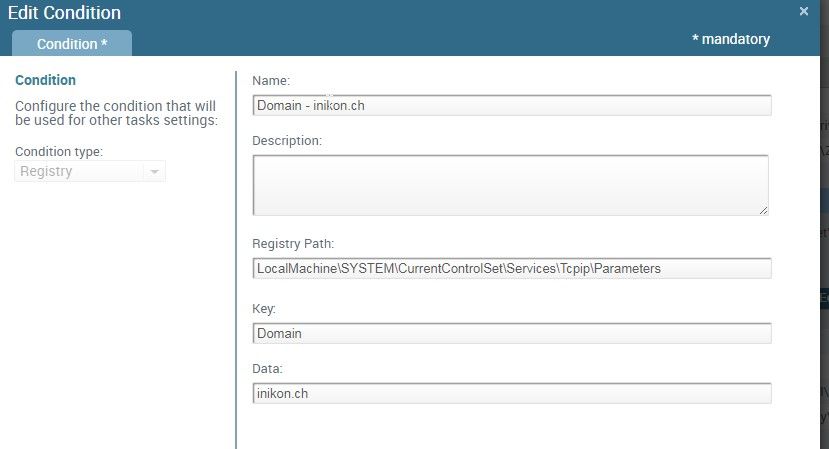Click the 'Registry Path:' label
The image size is (829, 449).
[x=292, y=244]
